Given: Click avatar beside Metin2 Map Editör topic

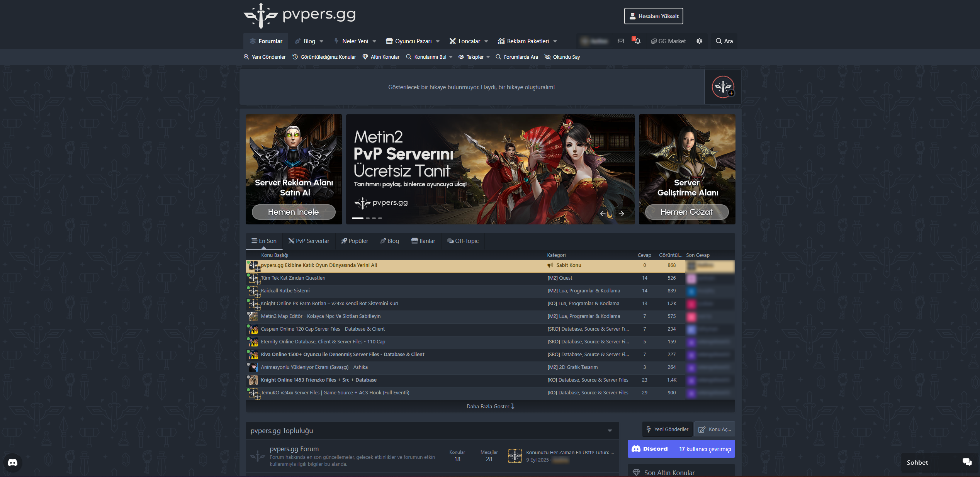Looking at the screenshot, I should [x=253, y=316].
